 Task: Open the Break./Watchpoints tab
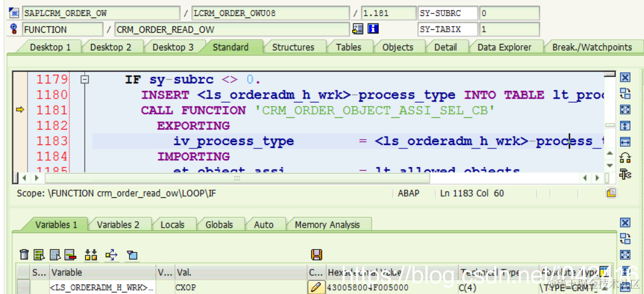click(592, 47)
